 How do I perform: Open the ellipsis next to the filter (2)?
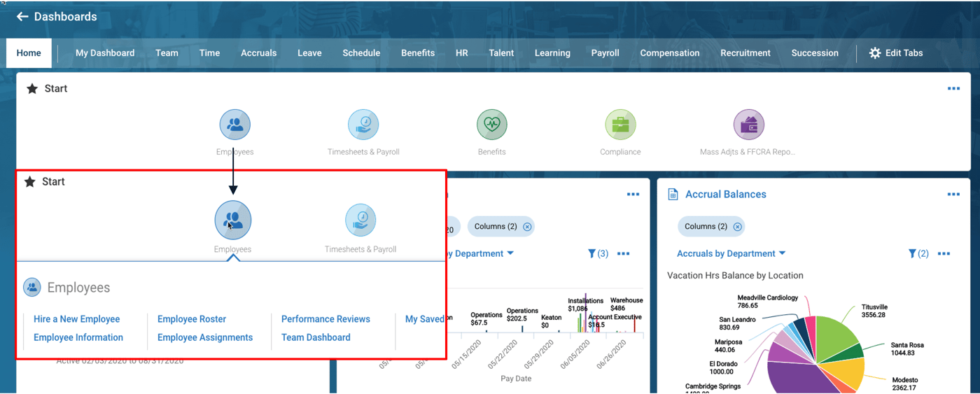tap(944, 253)
